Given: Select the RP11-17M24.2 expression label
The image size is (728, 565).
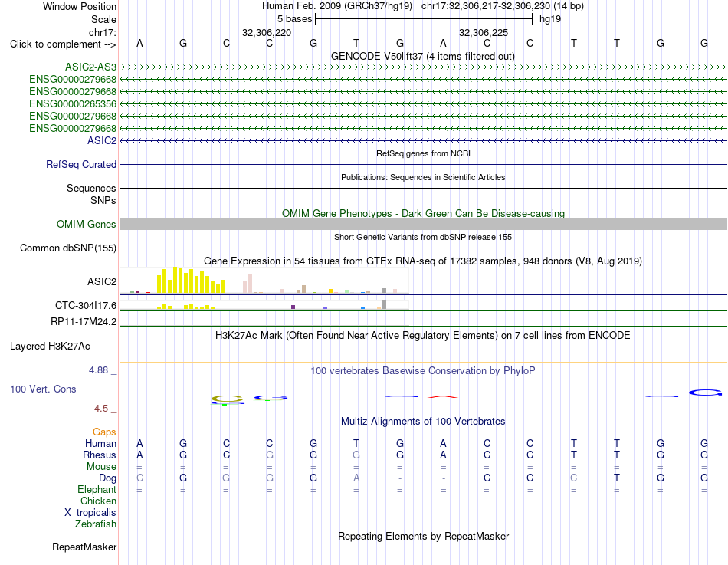Looking at the screenshot, I should click(x=84, y=321).
